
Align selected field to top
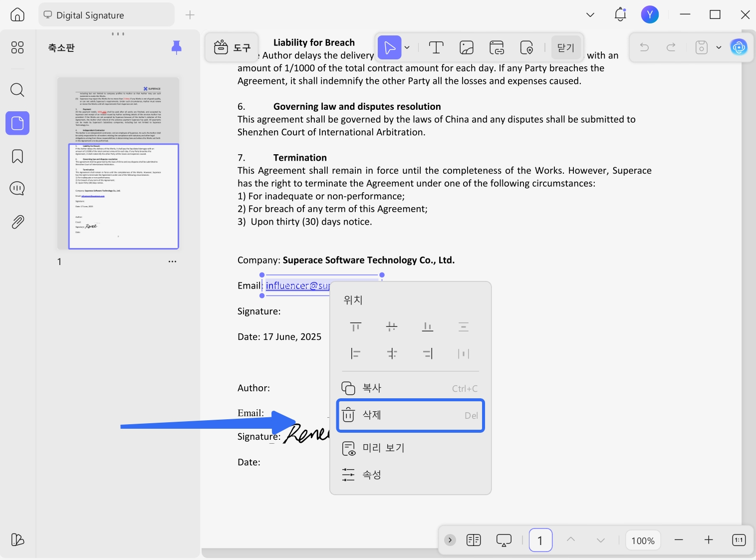click(x=356, y=327)
